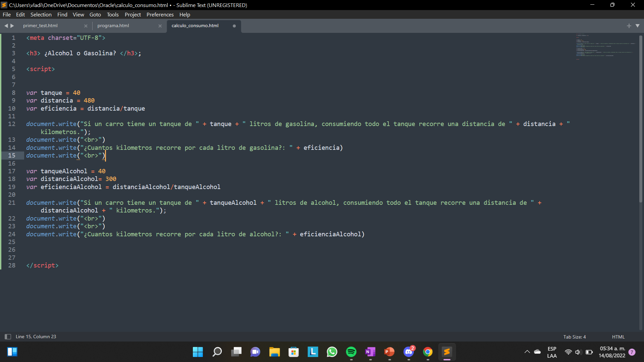Click the value 300 on line 18
This screenshot has width=644, height=362.
(111, 179)
